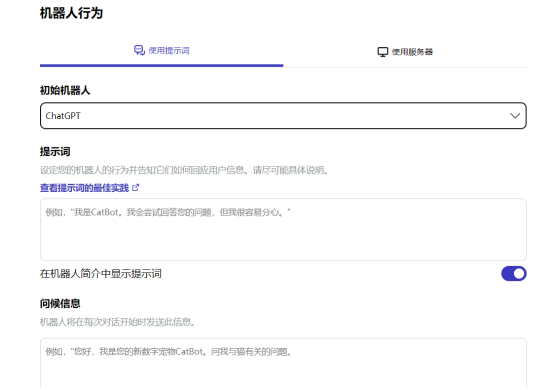Click the description 设定您的机器人的行为 text
The width and height of the screenshot is (554, 390).
[x=184, y=170]
